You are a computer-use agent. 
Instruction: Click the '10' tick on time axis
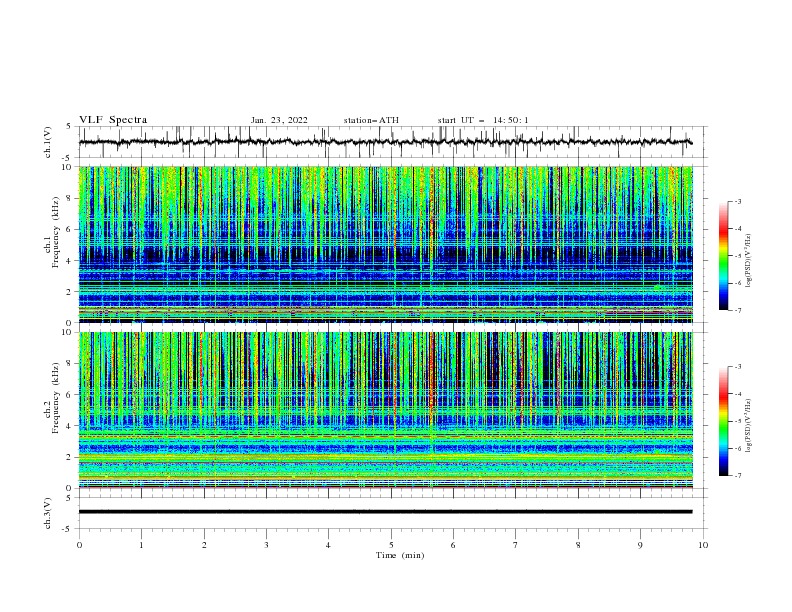(703, 545)
